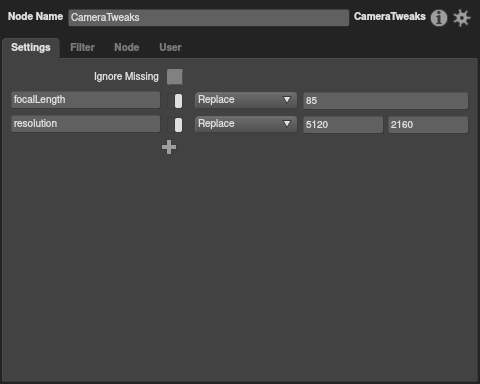Click the Node Name text field

click(x=209, y=18)
